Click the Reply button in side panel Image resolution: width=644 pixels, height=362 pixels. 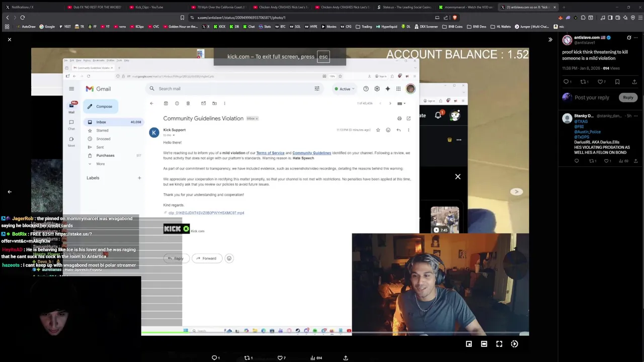pyautogui.click(x=628, y=98)
